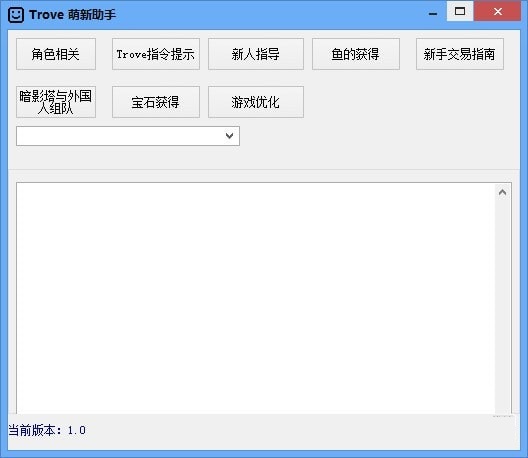This screenshot has height=458, width=528.
Task: Maximize the Trove 萌新助手 window
Action: (460, 11)
